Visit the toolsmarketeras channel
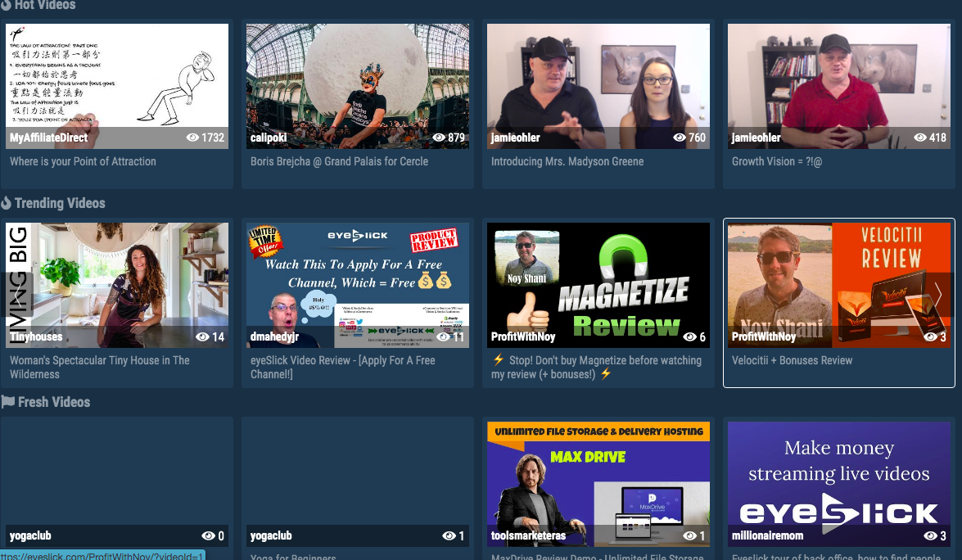 click(528, 535)
